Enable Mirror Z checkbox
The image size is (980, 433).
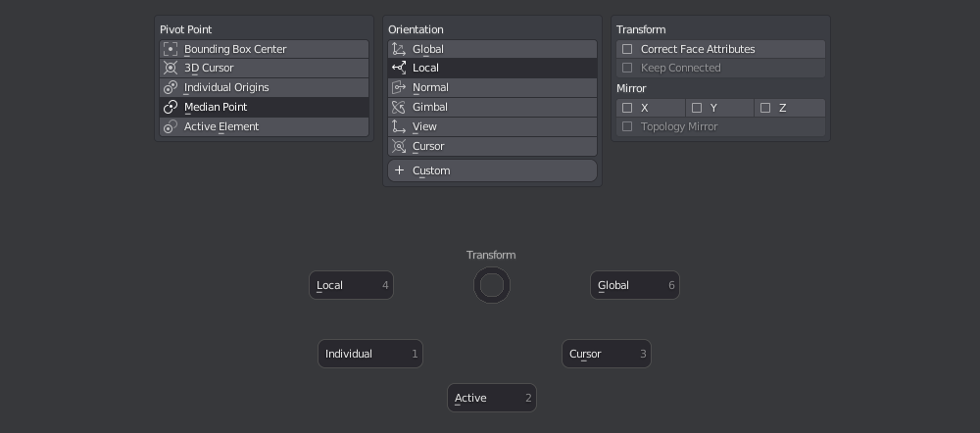point(765,108)
